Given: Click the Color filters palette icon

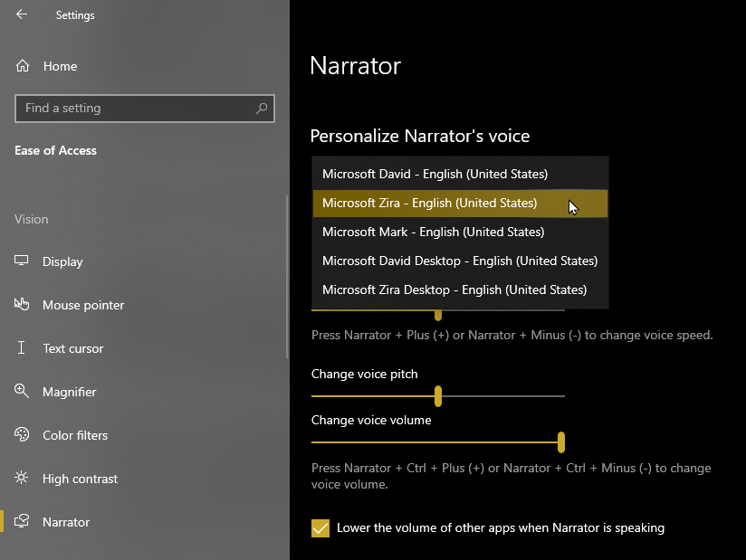Looking at the screenshot, I should 22,434.
